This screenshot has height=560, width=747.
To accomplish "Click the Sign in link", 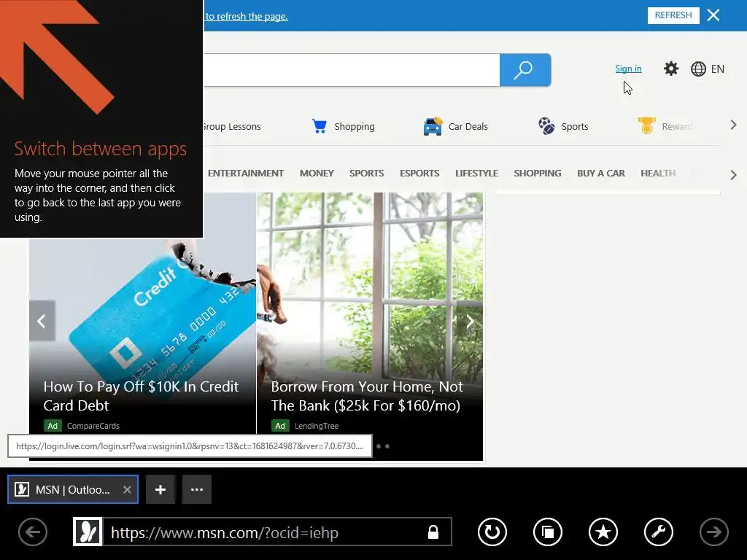I will click(628, 69).
